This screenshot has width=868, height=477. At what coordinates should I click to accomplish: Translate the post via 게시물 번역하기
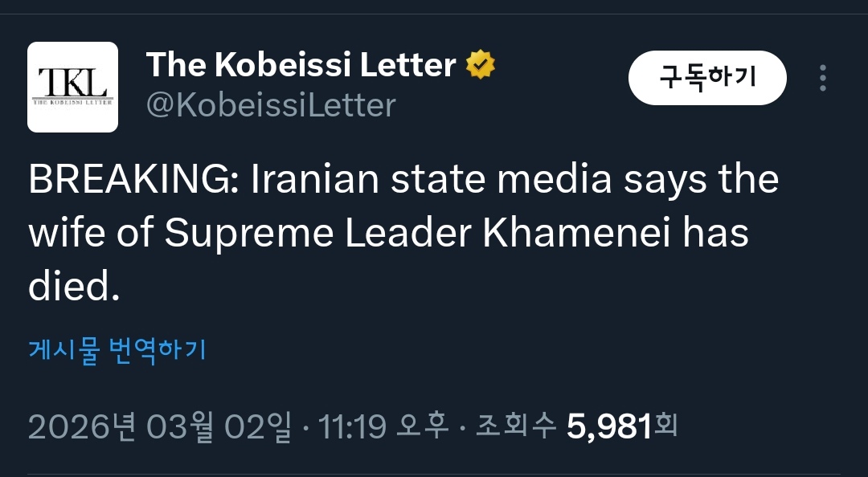tap(117, 350)
